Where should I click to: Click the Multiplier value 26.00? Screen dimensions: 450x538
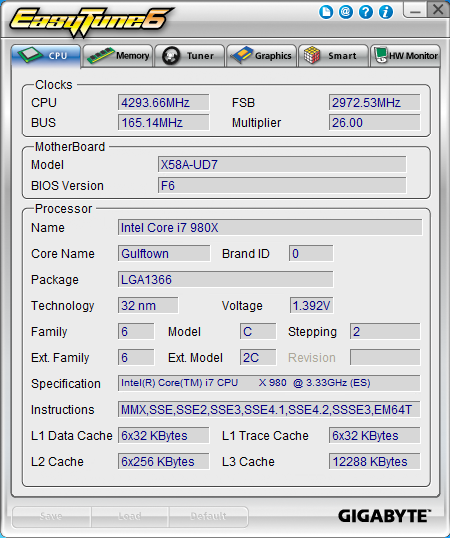point(374,122)
